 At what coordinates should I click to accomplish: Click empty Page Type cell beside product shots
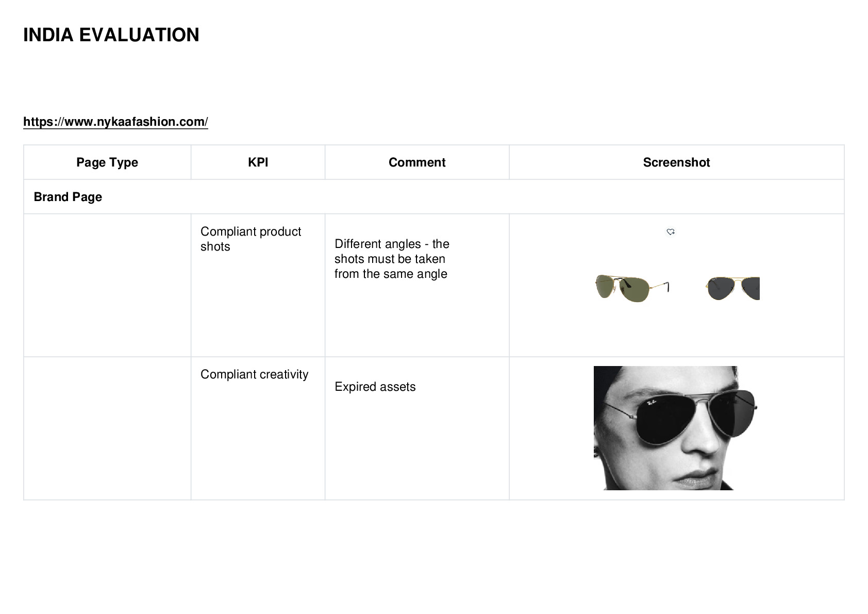[x=107, y=285]
